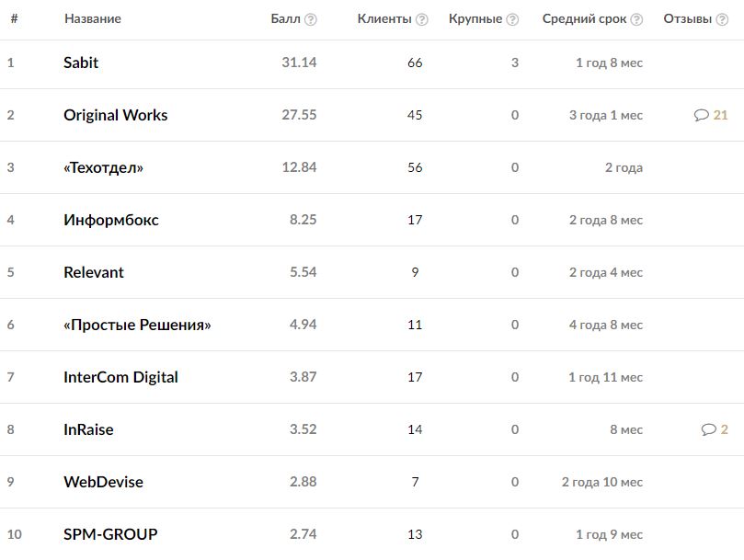Click help icon next to Отзывы header

coord(722,19)
